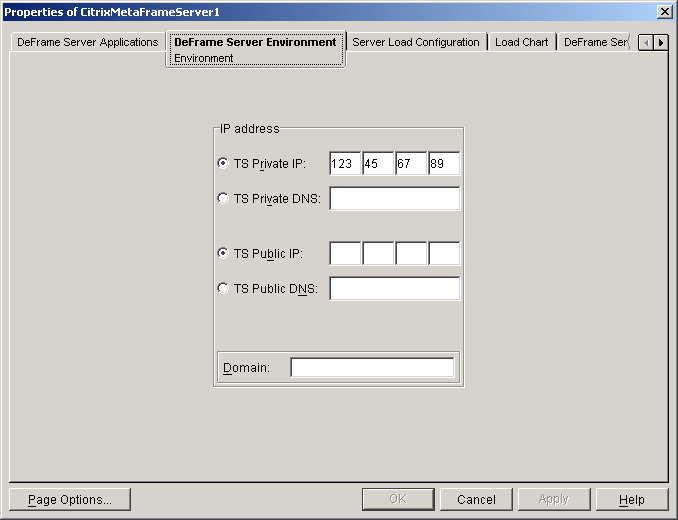The image size is (678, 520).
Task: Open the partially hidden DeFrame Ser tab
Action: point(595,42)
